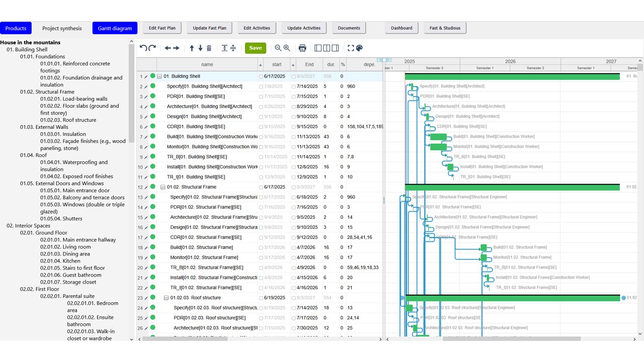Show grid-only split layout

tap(318, 48)
